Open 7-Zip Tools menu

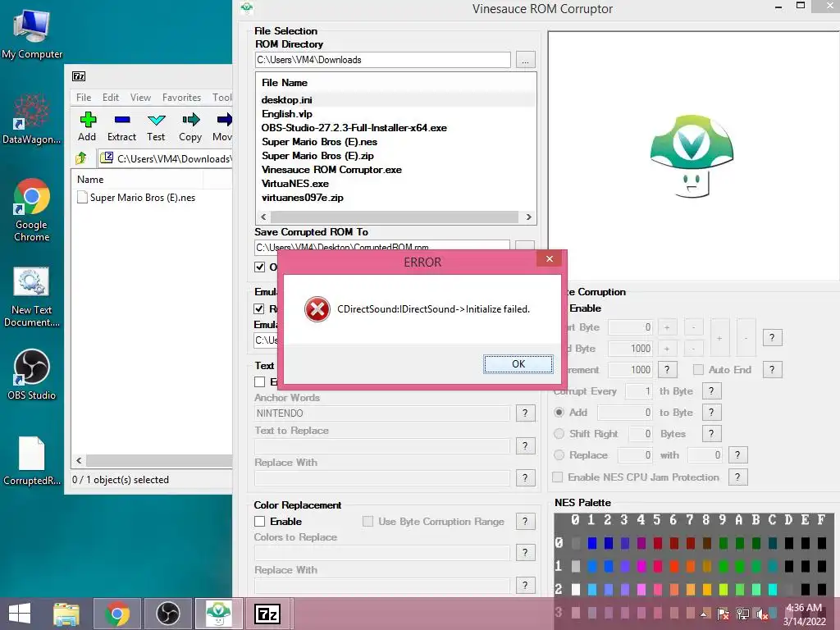(x=221, y=98)
